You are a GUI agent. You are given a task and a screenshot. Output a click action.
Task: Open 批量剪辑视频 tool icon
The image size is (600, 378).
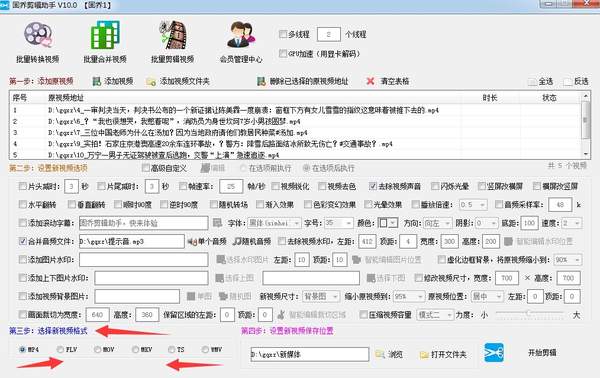point(173,36)
